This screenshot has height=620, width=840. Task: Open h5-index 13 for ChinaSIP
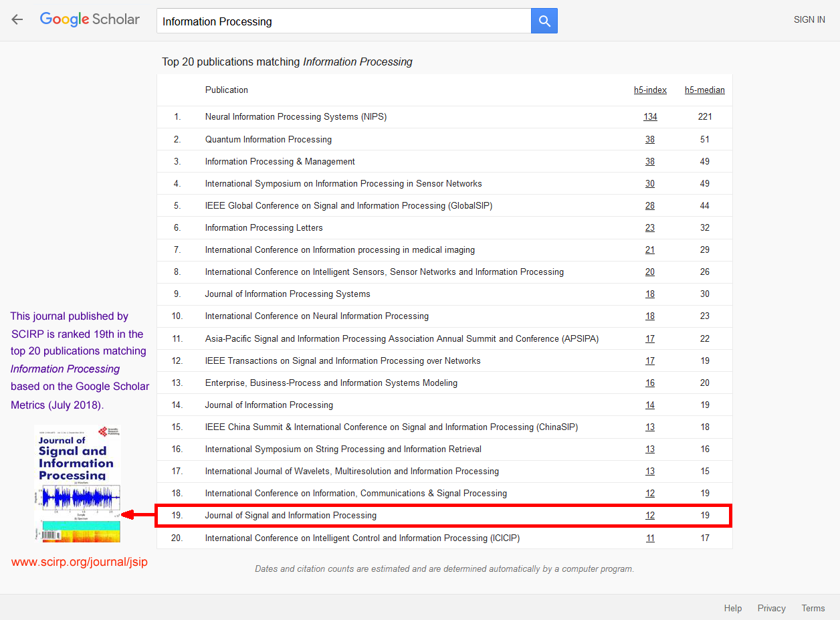(650, 427)
